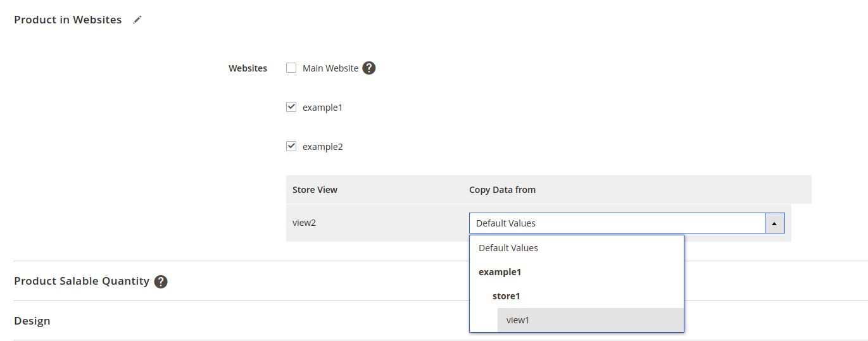Select the view1 option in the dropdown list
868x341 pixels.
pyautogui.click(x=518, y=320)
